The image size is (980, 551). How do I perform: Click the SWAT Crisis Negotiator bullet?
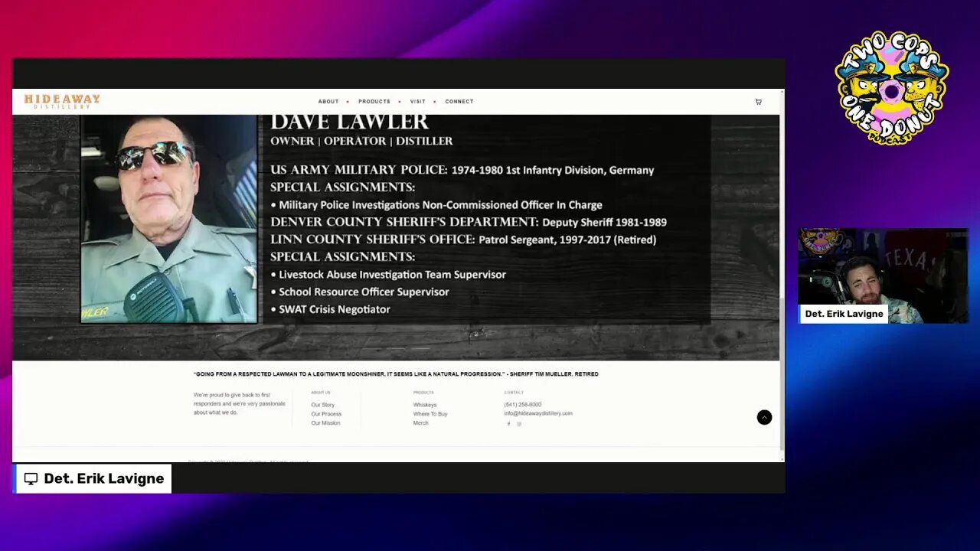pos(331,309)
